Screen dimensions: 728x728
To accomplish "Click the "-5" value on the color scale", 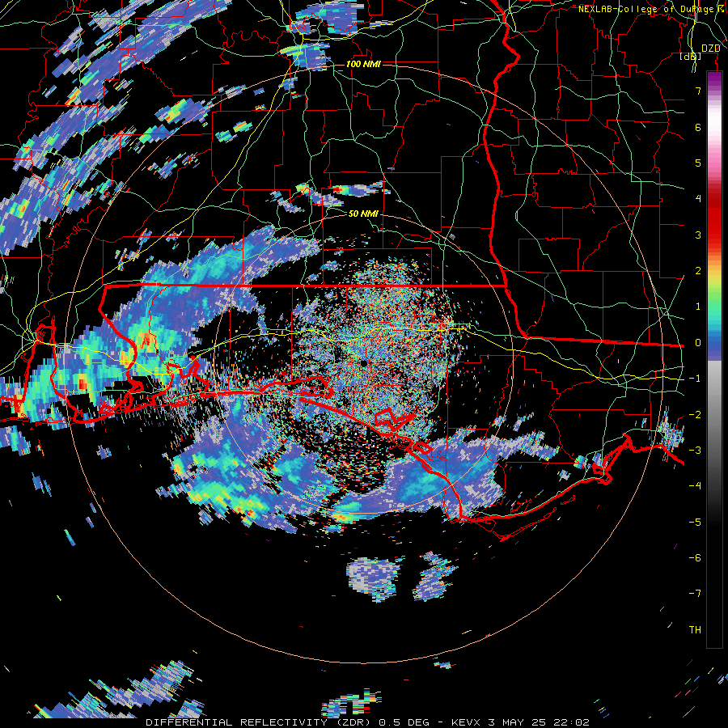I will click(x=695, y=522).
